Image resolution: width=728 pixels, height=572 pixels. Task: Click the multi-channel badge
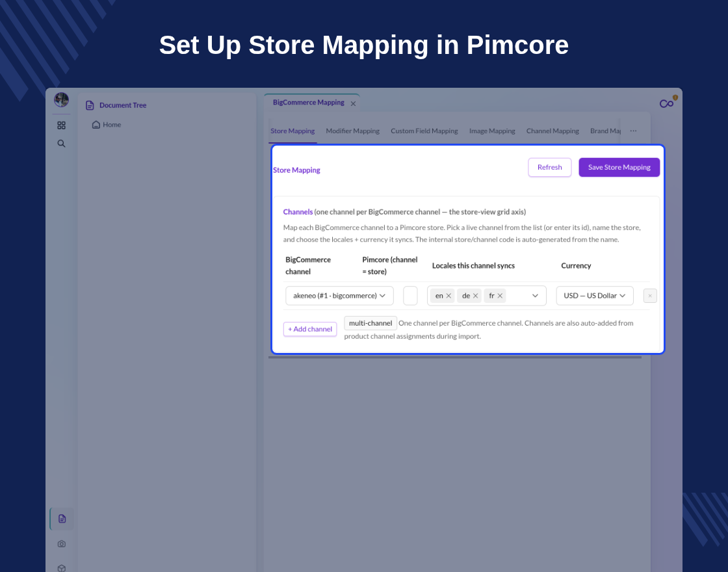click(370, 323)
